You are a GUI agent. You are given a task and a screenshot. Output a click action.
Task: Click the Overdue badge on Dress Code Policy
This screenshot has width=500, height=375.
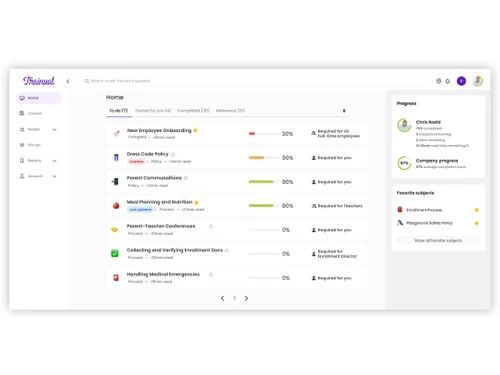click(136, 161)
